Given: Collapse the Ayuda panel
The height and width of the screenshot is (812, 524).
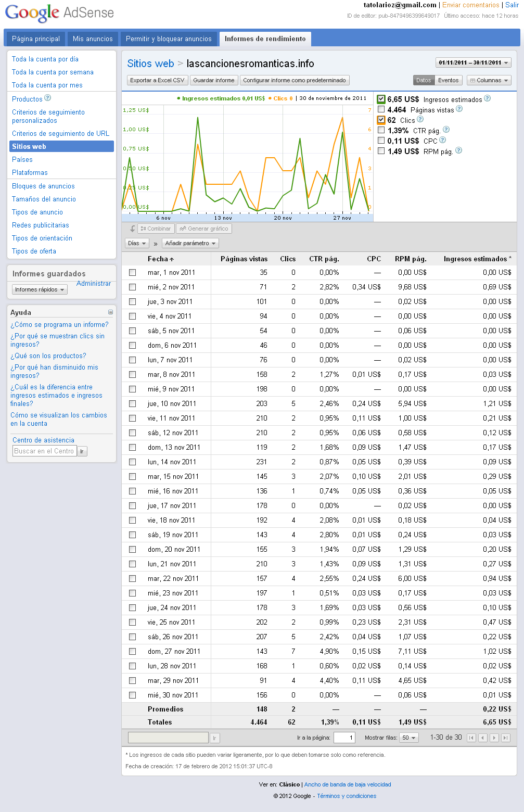Looking at the screenshot, I should [x=110, y=312].
